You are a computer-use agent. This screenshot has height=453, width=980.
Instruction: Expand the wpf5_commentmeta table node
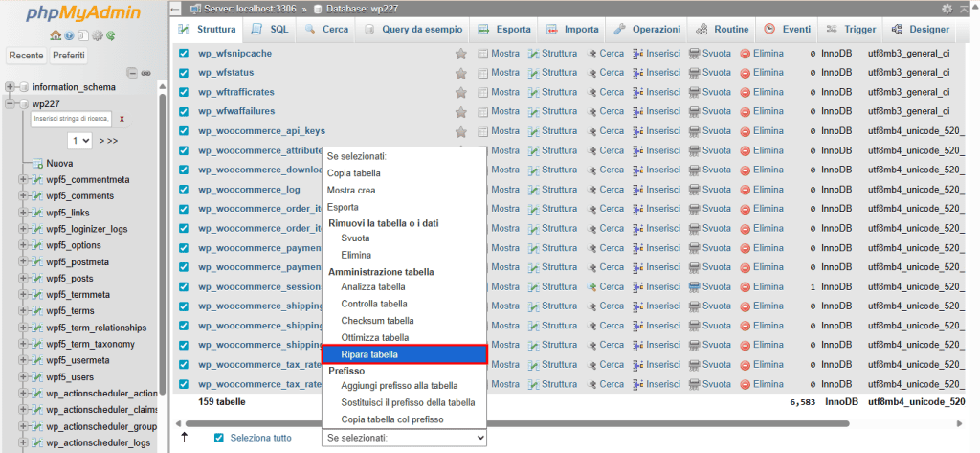click(x=23, y=180)
